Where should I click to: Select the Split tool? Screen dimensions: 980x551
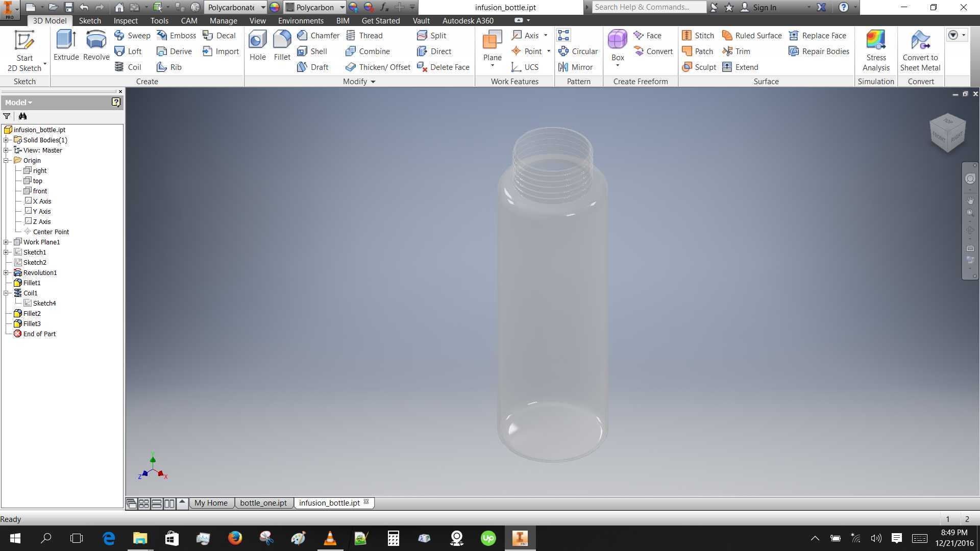pos(432,35)
